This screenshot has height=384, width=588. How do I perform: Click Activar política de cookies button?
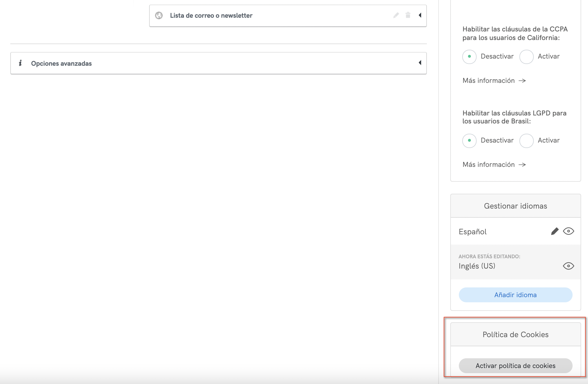click(515, 366)
